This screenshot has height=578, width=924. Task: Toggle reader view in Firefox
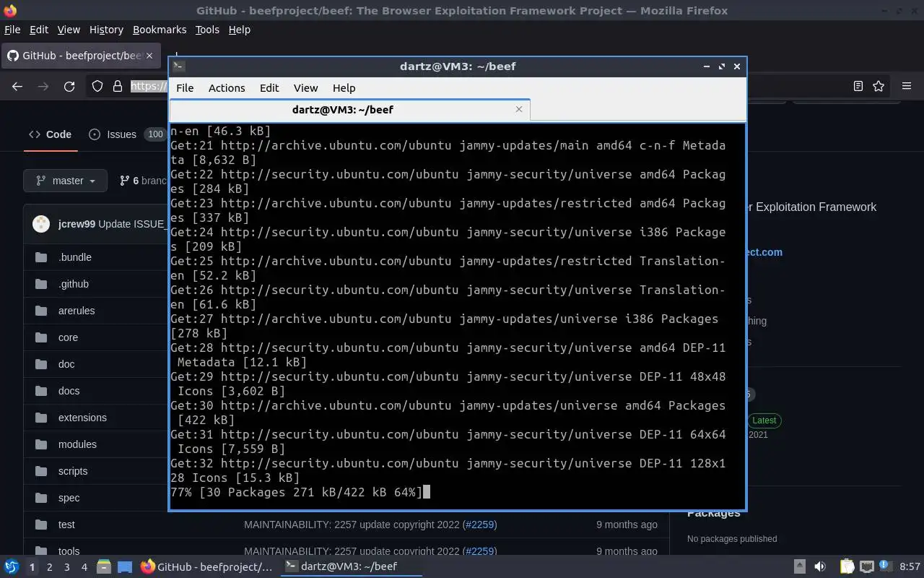pyautogui.click(x=858, y=86)
